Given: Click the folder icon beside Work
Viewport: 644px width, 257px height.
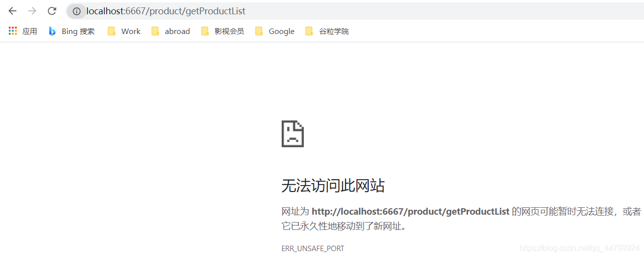Looking at the screenshot, I should pos(112,31).
